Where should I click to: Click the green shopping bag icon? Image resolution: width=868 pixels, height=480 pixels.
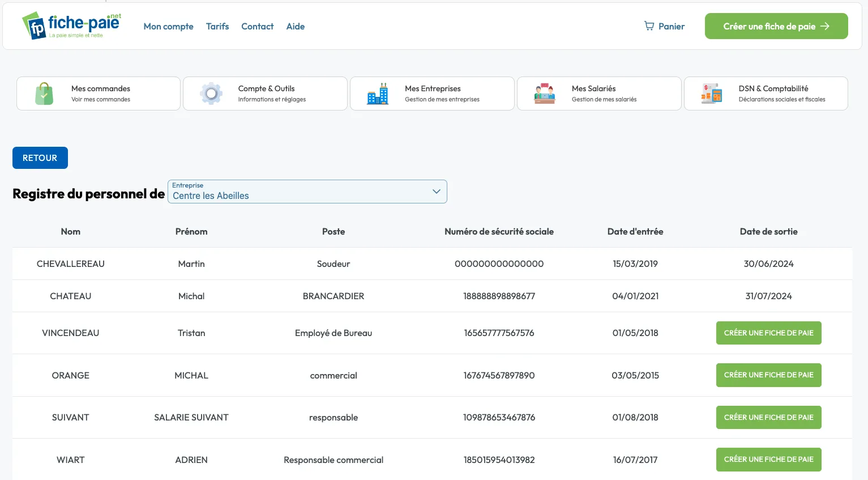44,94
